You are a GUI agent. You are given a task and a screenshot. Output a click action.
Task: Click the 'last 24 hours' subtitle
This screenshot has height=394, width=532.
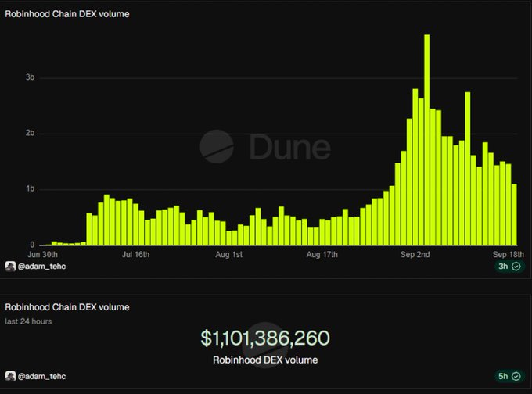[x=28, y=321]
